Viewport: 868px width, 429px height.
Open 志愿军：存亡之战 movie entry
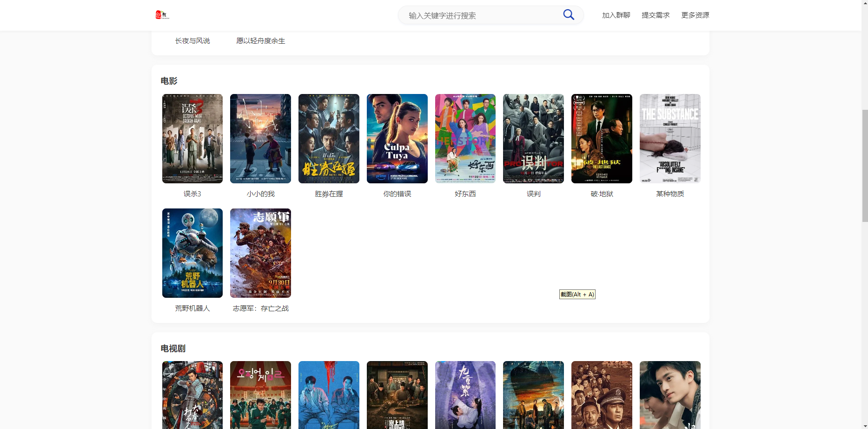[260, 253]
